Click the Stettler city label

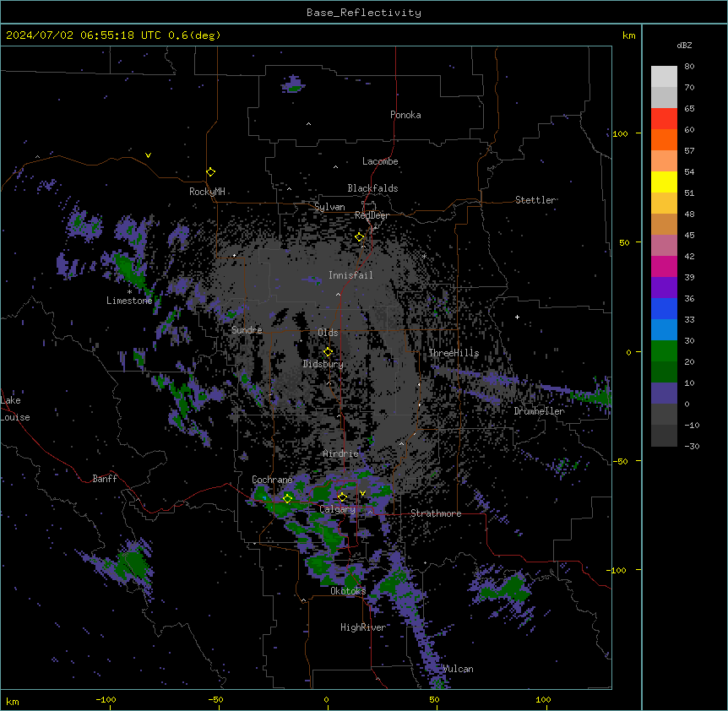tap(535, 200)
